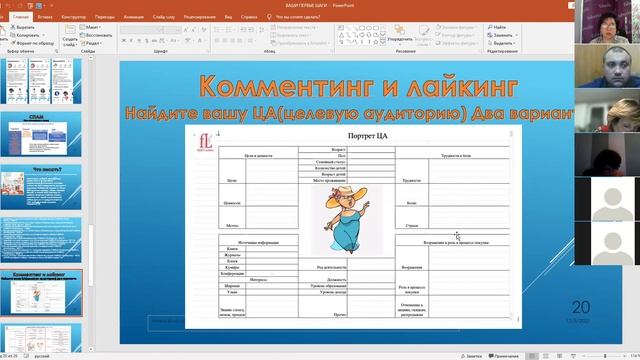The width and height of the screenshot is (640, 360).
Task: Select the 'Что писать?' slide thumbnail
Action: tap(41, 187)
